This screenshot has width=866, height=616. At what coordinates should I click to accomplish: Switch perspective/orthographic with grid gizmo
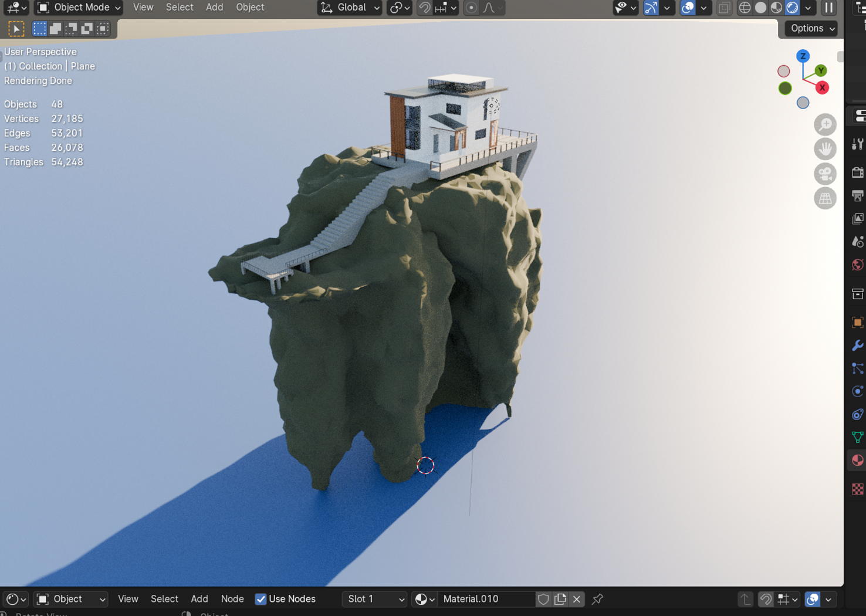coord(825,198)
